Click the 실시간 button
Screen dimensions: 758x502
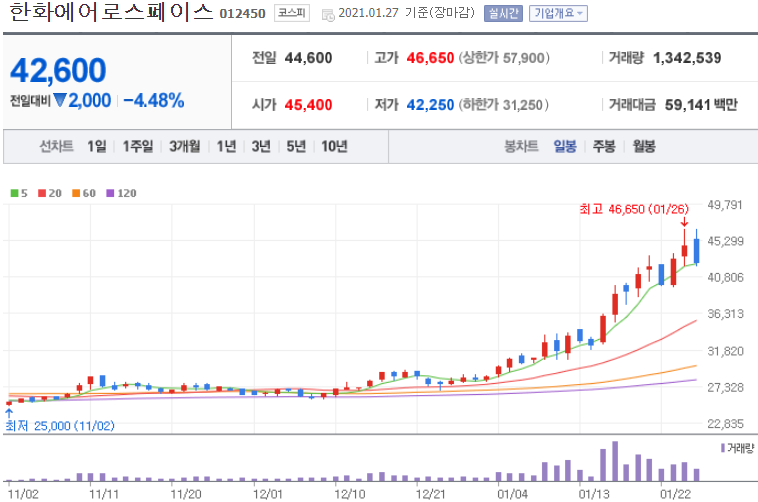[x=503, y=14]
